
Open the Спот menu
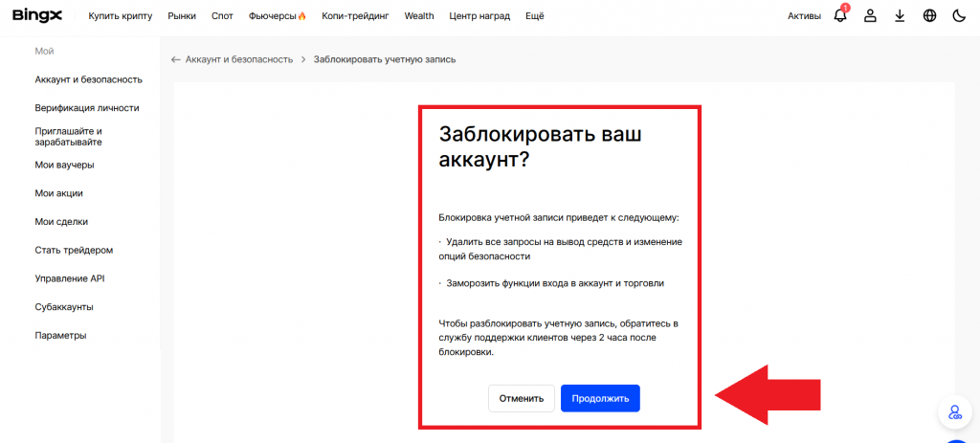[x=222, y=16]
